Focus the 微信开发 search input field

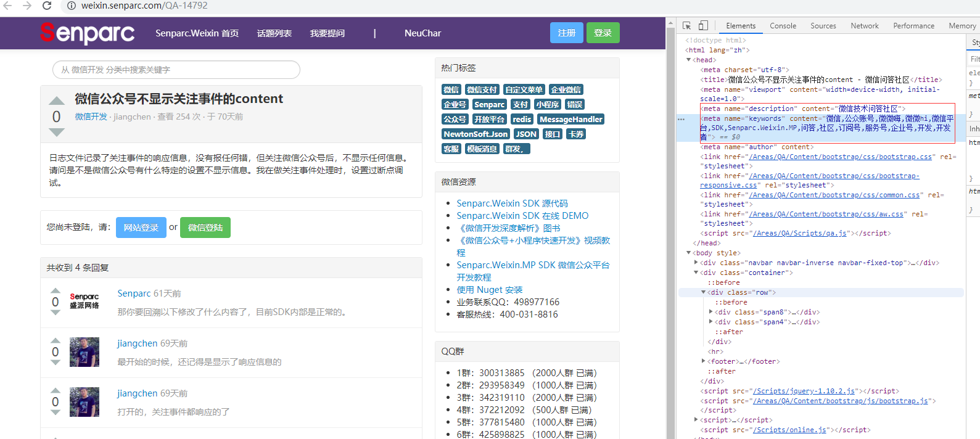pyautogui.click(x=176, y=70)
